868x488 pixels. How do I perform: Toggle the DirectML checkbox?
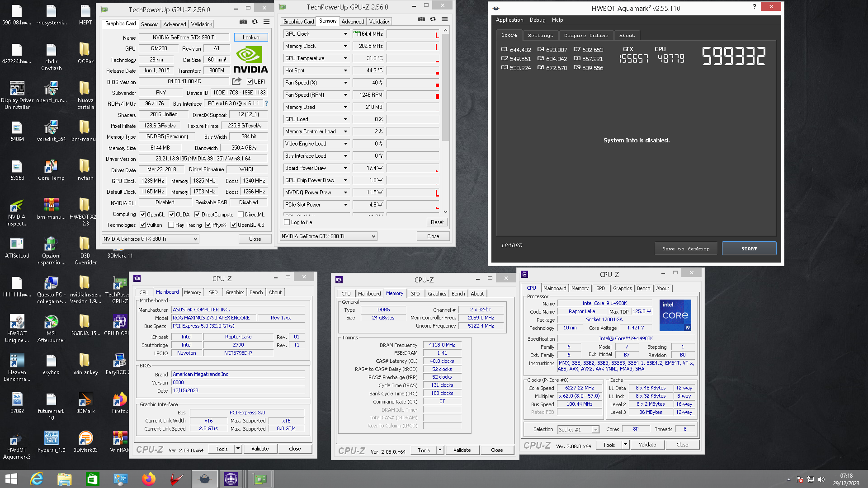click(x=241, y=215)
